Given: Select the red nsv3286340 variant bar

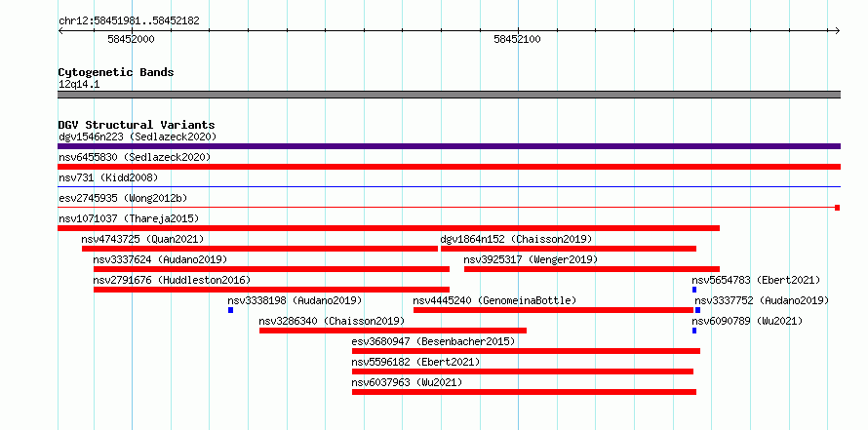Looking at the screenshot, I should pyautogui.click(x=393, y=331).
